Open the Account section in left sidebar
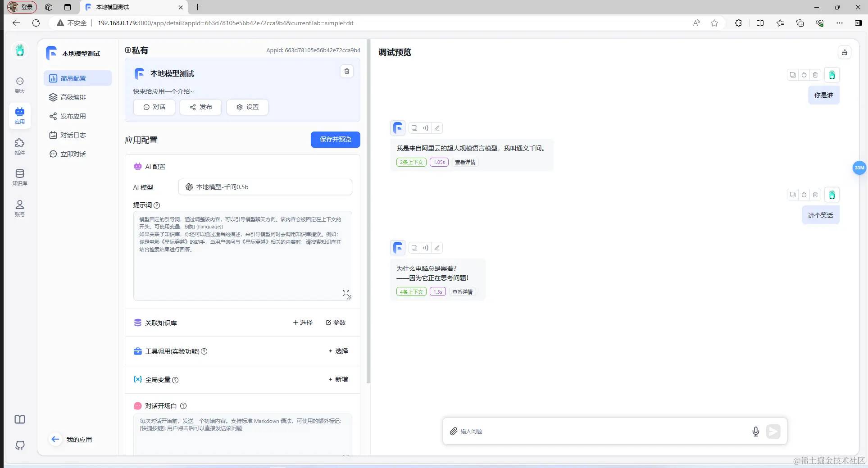This screenshot has width=868, height=468. pos(20,208)
